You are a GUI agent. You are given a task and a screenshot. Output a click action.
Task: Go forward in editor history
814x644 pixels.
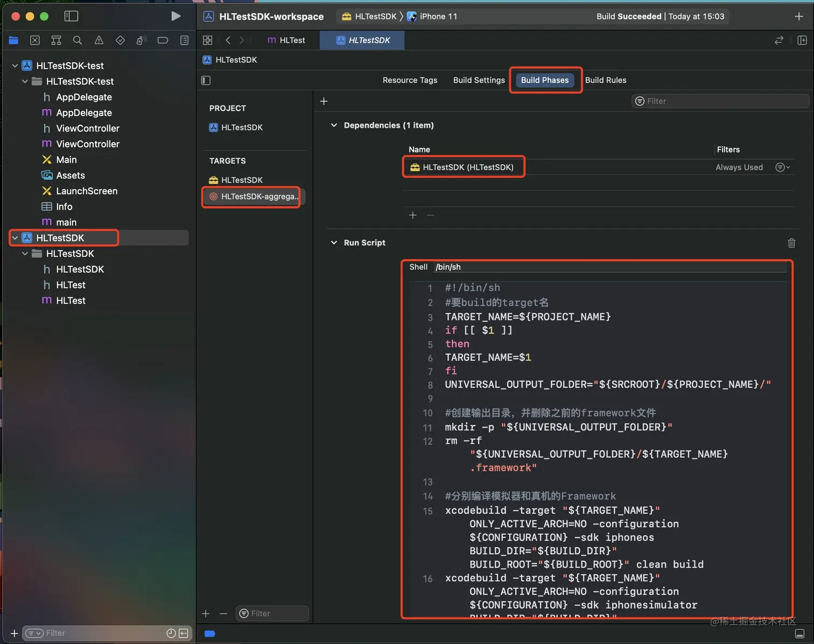click(242, 40)
